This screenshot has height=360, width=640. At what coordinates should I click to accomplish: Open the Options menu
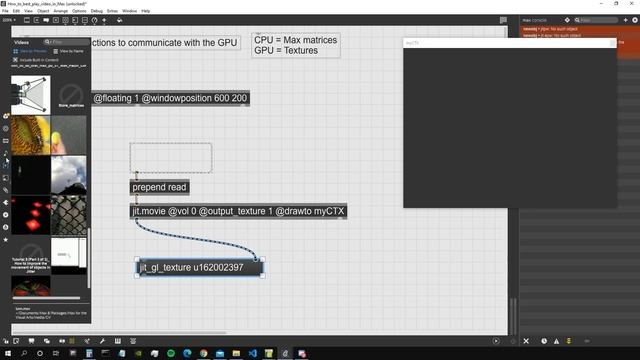tap(79, 11)
